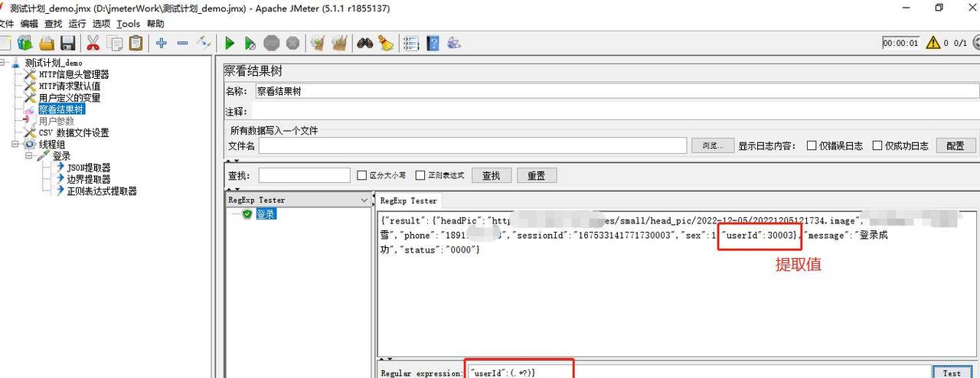
Task: Click the 配置 button
Action: coord(955,145)
